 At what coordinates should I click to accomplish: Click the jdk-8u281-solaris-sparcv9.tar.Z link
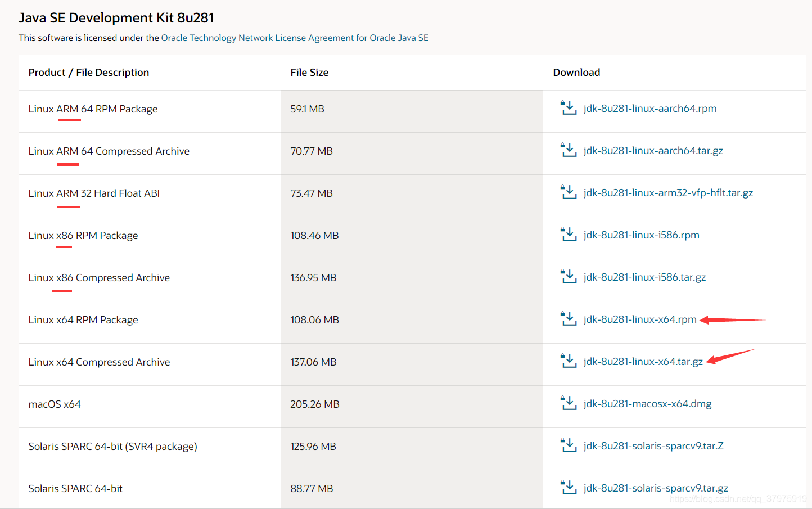coord(653,446)
